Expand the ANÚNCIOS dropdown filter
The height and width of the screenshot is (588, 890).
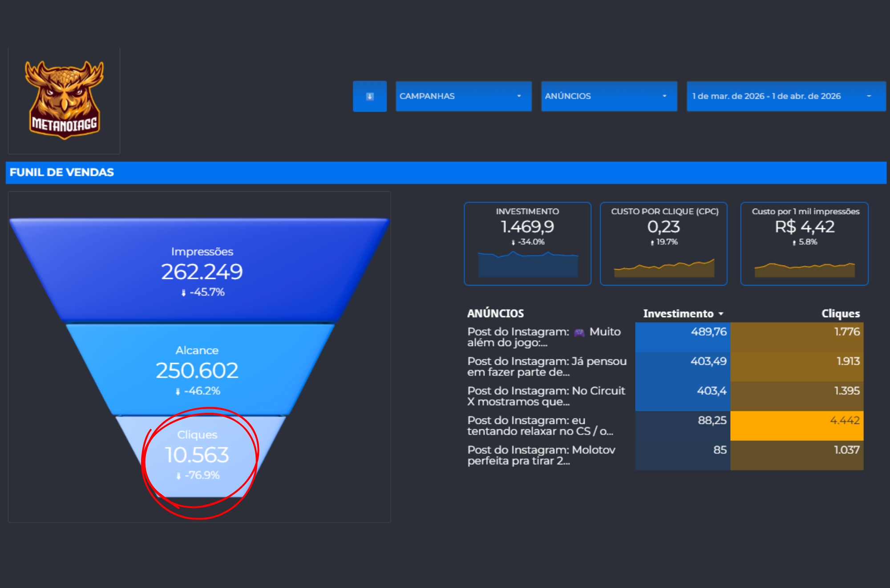pos(608,96)
